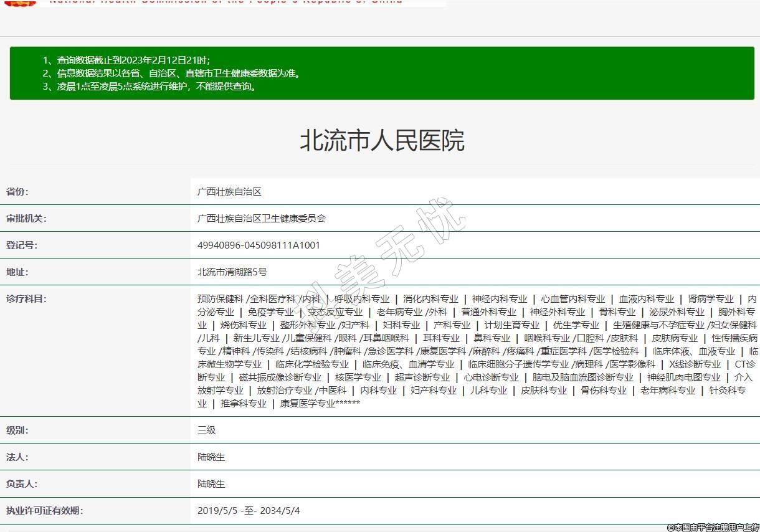This screenshot has height=532, width=760.
Task: Click the 登记号 row label
Action: tap(22, 245)
